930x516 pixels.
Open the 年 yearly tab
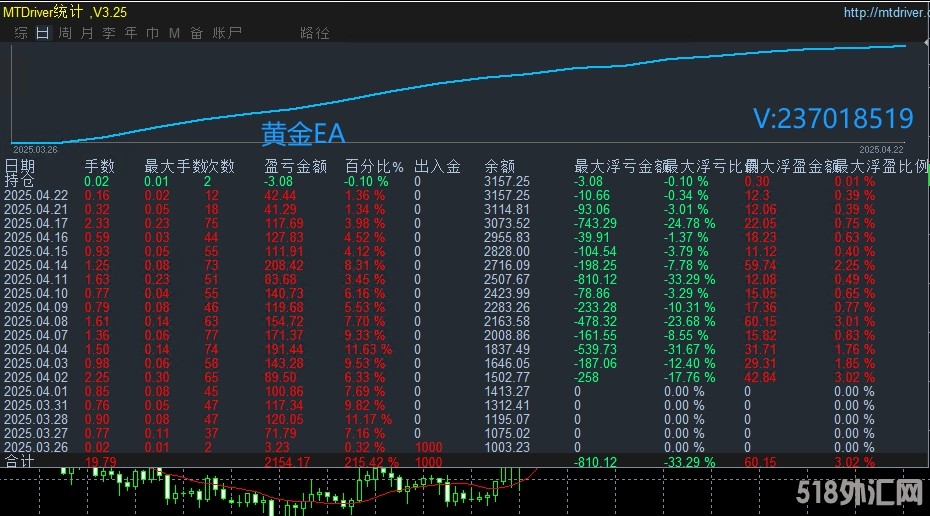pos(131,33)
